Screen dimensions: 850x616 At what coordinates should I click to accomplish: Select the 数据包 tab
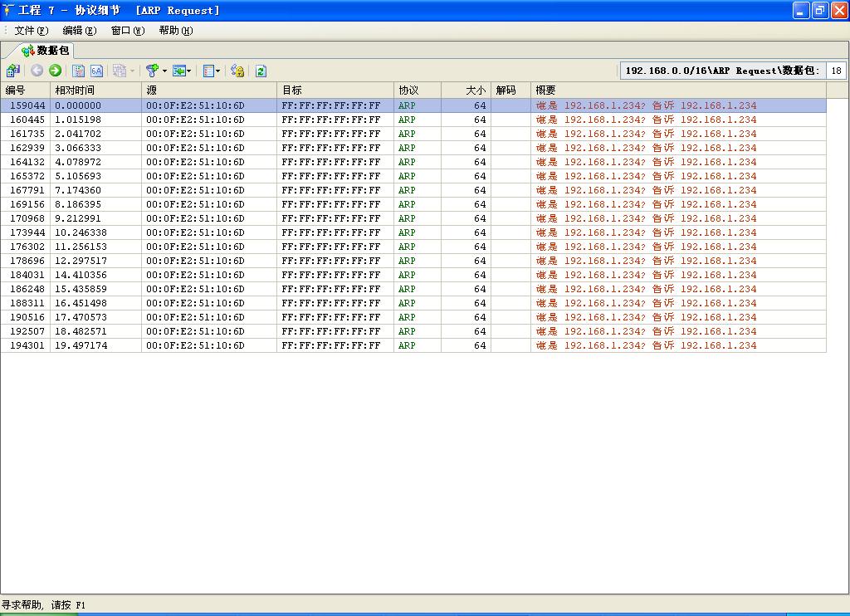(x=46, y=51)
